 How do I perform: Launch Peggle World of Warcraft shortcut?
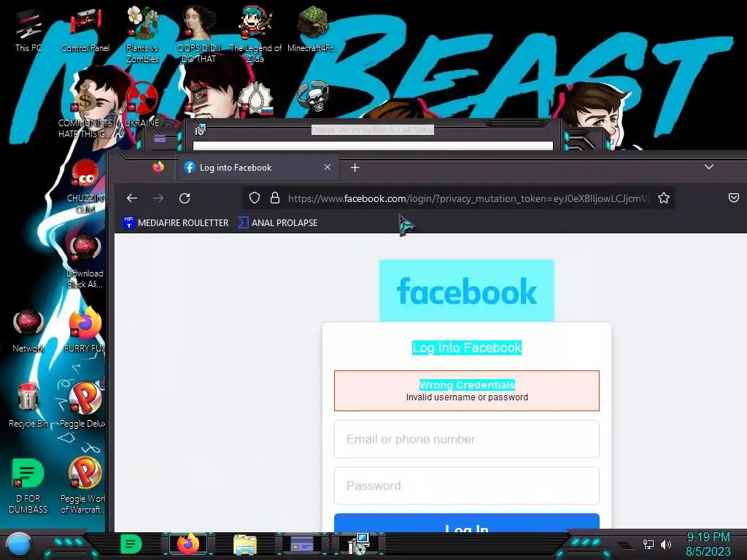(x=83, y=486)
